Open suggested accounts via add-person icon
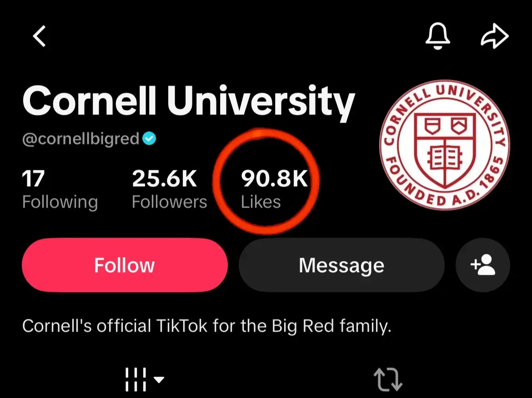Image resolution: width=532 pixels, height=398 pixels. click(483, 265)
